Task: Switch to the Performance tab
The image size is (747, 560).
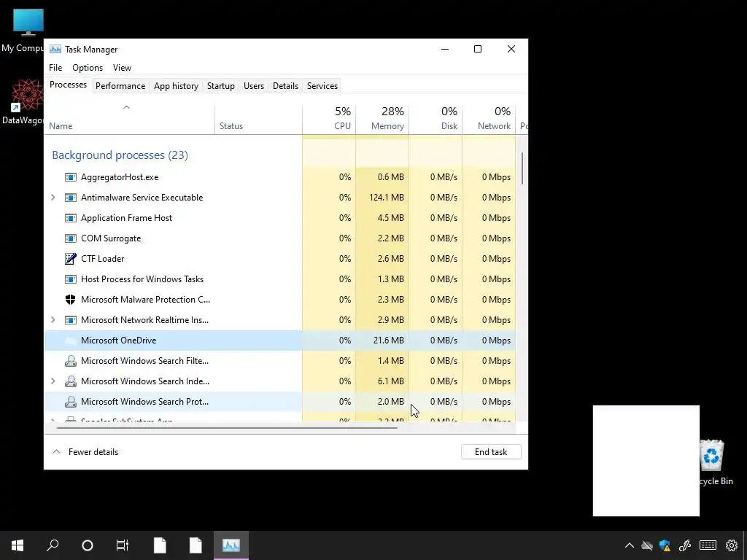Action: pyautogui.click(x=120, y=86)
